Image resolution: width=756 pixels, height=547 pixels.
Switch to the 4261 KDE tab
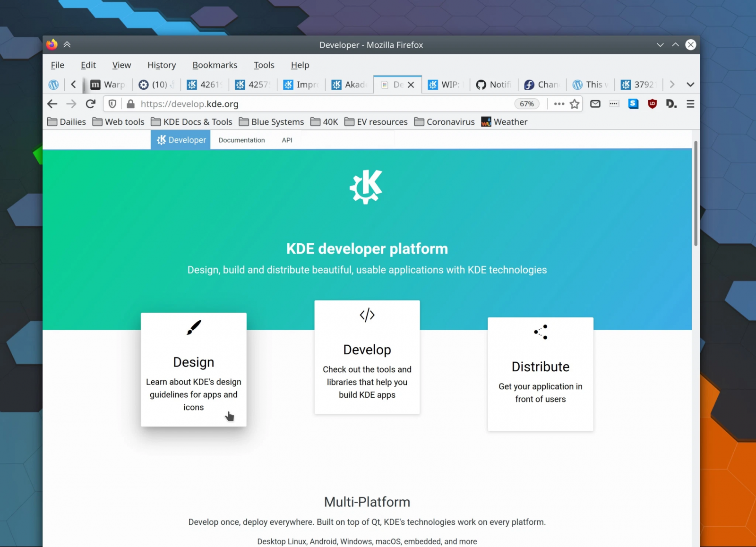pyautogui.click(x=204, y=85)
